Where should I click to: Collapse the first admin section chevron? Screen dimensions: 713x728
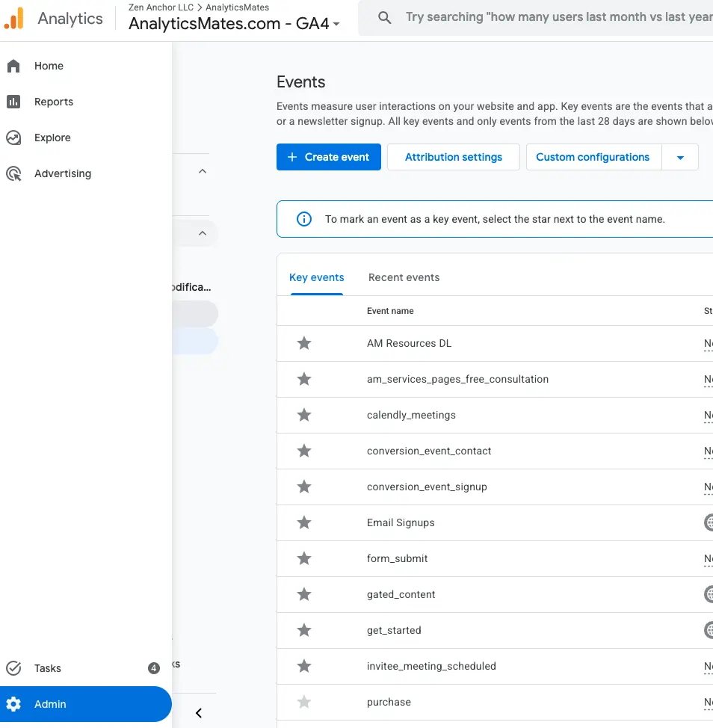[x=203, y=171]
